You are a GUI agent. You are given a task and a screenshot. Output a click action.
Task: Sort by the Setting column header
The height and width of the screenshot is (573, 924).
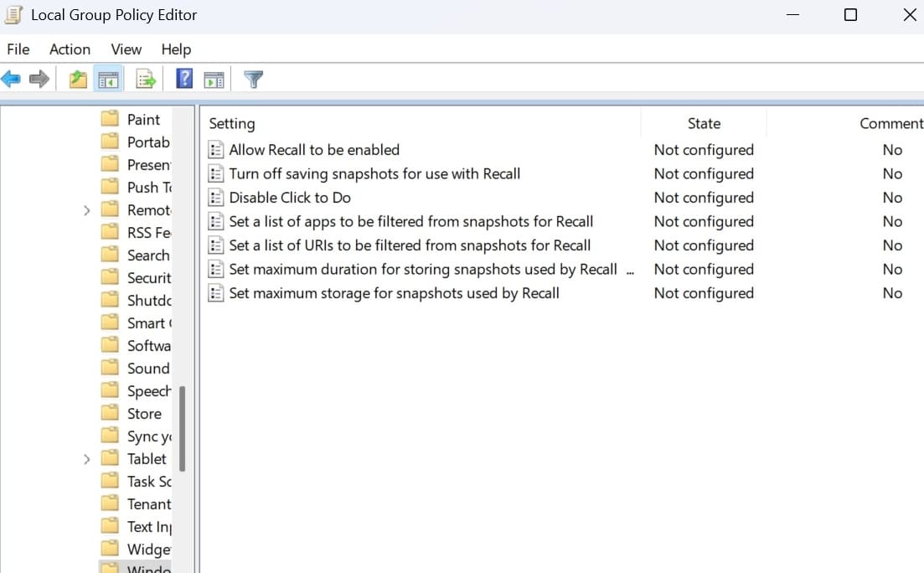(232, 123)
